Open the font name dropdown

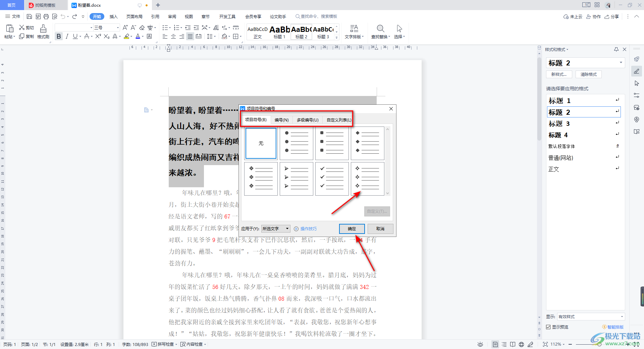tap(91, 28)
